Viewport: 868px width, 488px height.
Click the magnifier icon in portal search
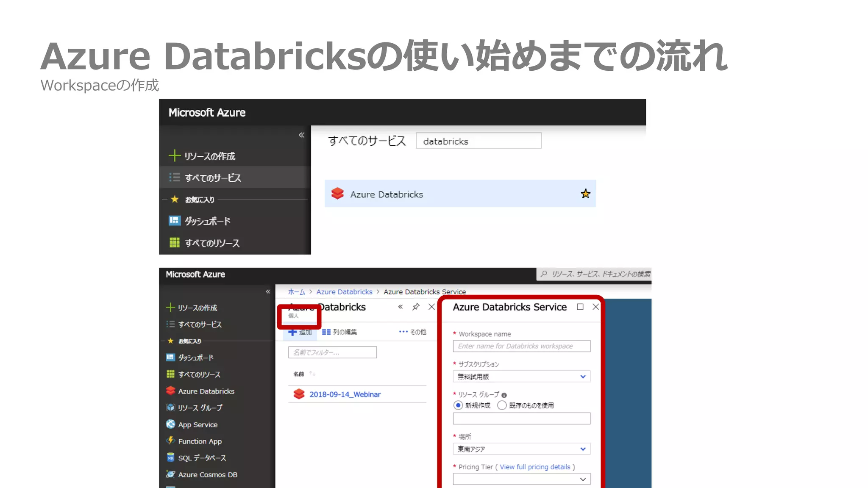544,274
